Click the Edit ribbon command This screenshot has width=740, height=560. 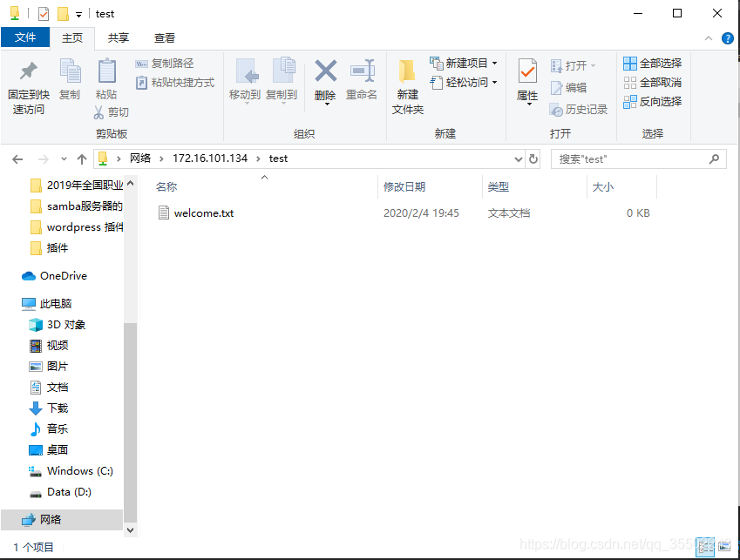(x=568, y=88)
